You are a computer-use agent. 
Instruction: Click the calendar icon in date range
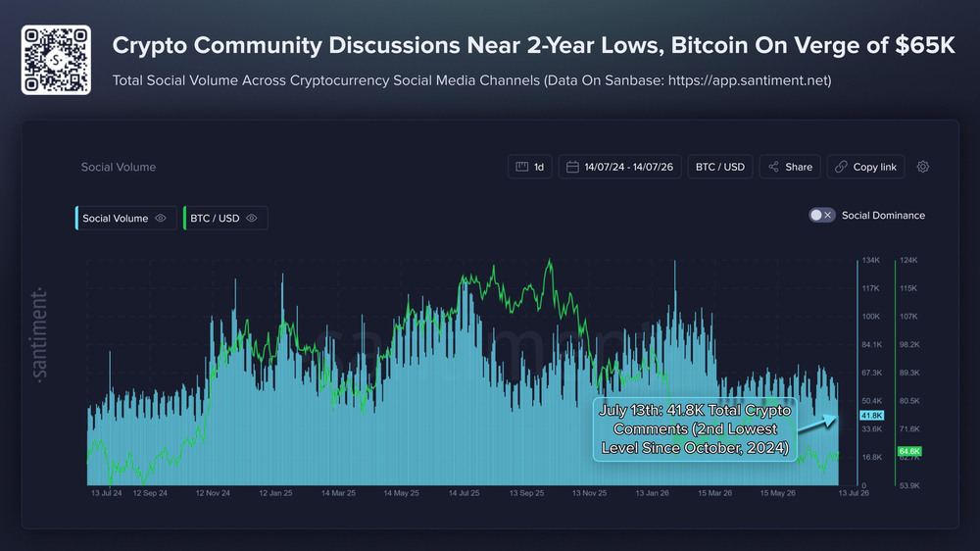[x=572, y=167]
